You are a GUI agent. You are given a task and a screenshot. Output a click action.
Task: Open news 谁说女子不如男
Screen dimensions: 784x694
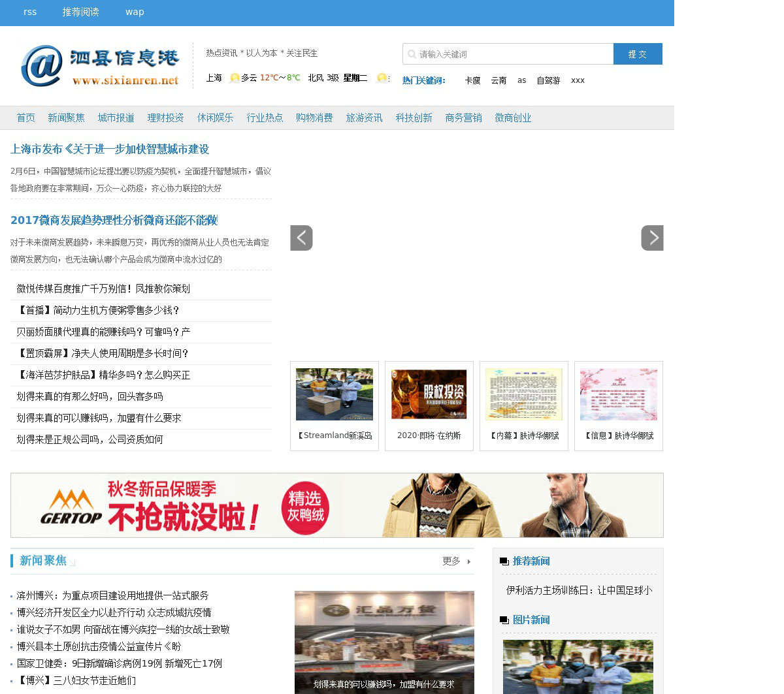pos(123,629)
